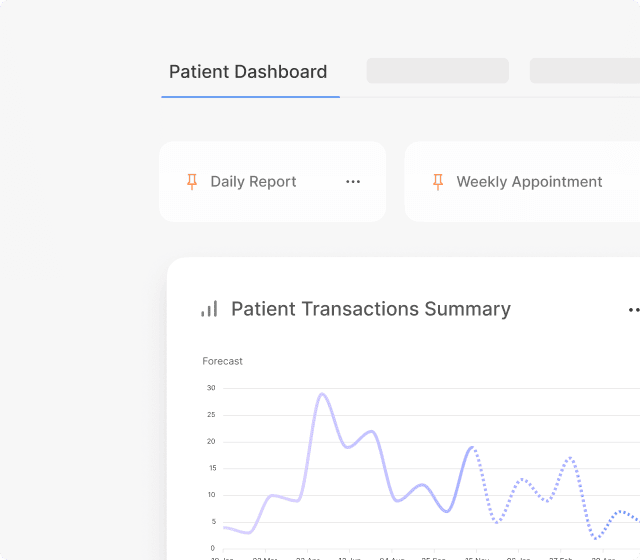
Task: Select the gray placeholder tab after Patient Dashboard
Action: [x=437, y=71]
